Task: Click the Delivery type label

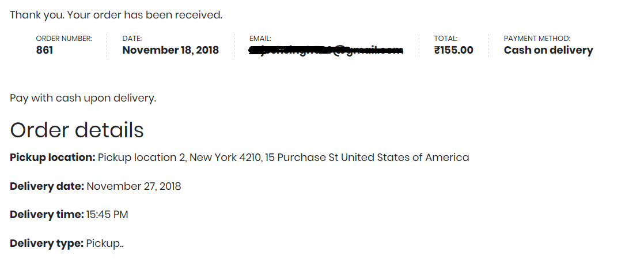Action: tap(47, 243)
